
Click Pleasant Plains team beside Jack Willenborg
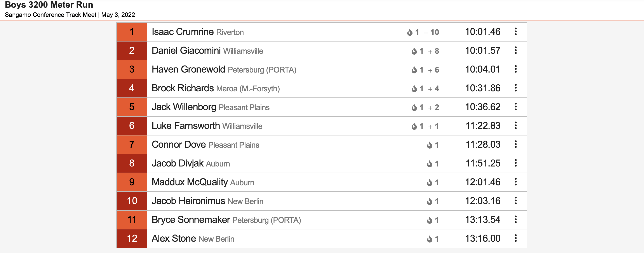click(x=244, y=108)
